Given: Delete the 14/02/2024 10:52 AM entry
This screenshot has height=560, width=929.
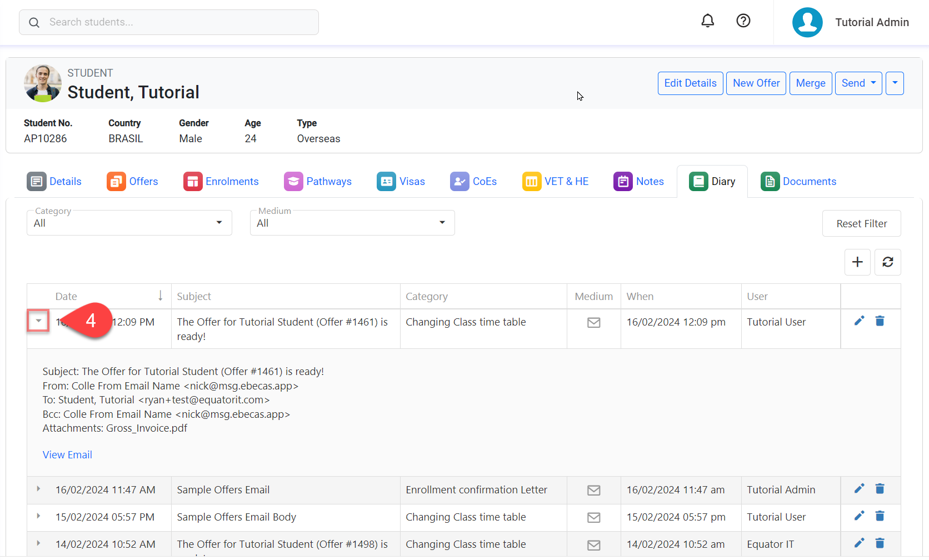Looking at the screenshot, I should coord(880,543).
